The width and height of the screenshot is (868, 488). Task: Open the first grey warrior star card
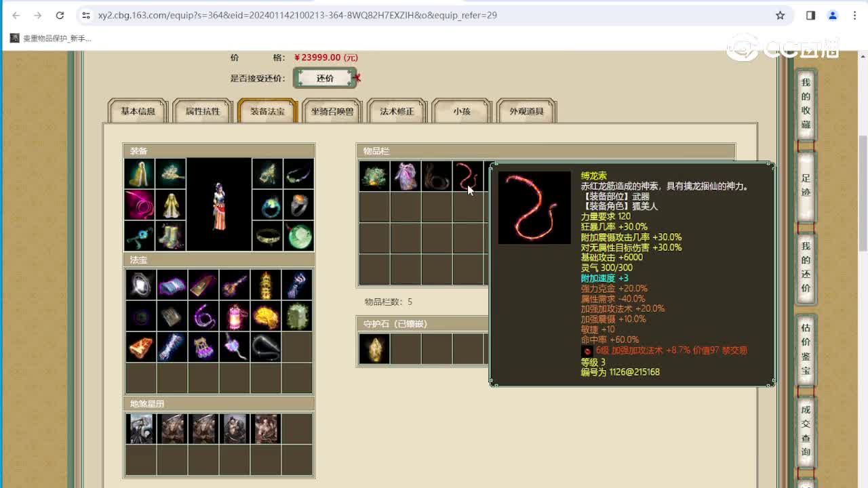pyautogui.click(x=141, y=429)
